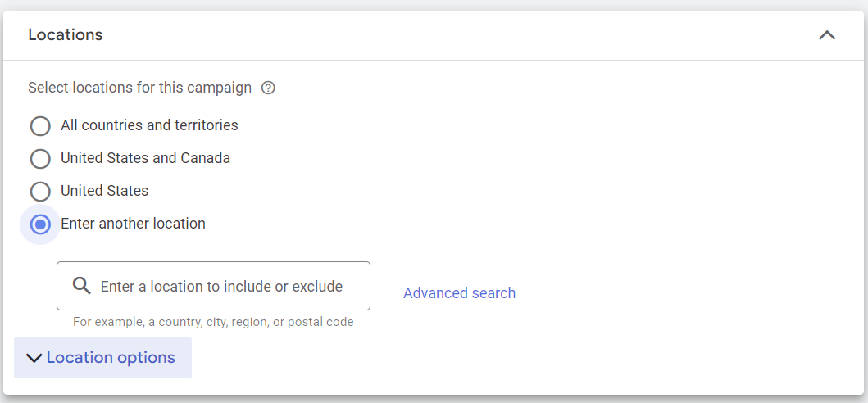Open help tooltip for Select locations
The height and width of the screenshot is (403, 868).
coord(268,88)
